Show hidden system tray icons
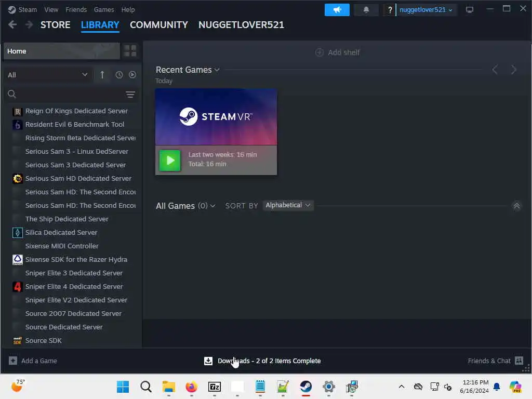 click(402, 387)
